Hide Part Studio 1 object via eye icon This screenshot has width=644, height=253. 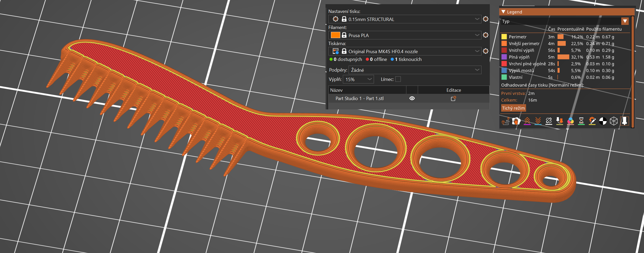[x=412, y=98]
